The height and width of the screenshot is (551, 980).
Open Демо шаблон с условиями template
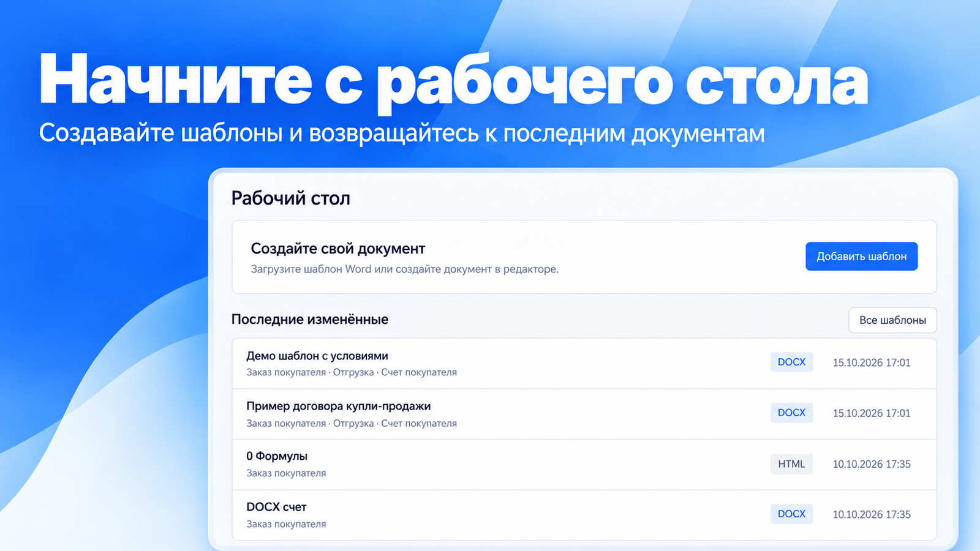(584, 364)
